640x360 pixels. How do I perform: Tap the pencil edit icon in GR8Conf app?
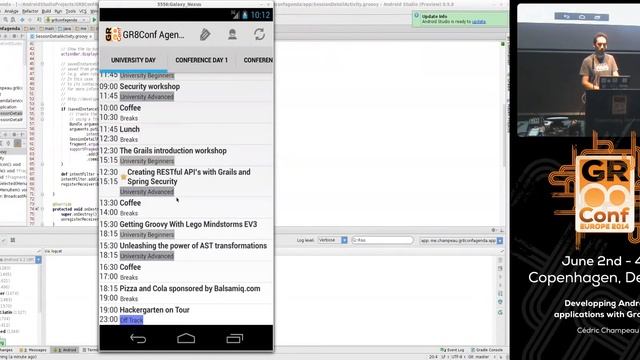pyautogui.click(x=205, y=35)
